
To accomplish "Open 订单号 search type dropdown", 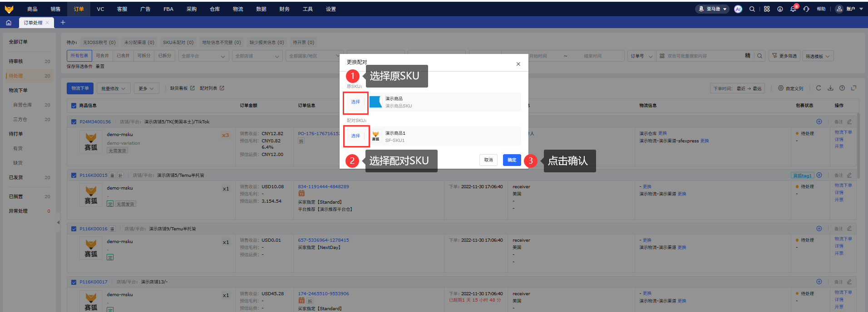I will [641, 56].
